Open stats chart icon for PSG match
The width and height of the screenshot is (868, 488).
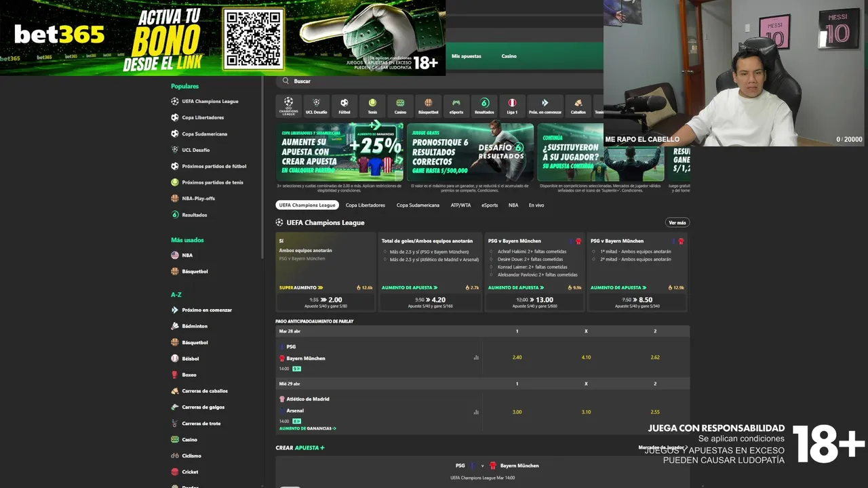pos(476,357)
